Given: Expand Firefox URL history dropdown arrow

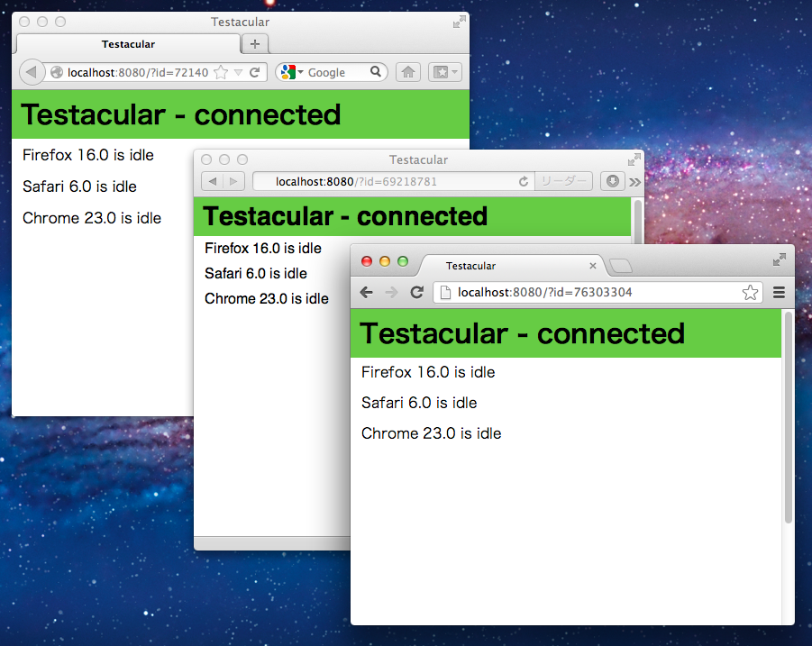Looking at the screenshot, I should point(239,72).
